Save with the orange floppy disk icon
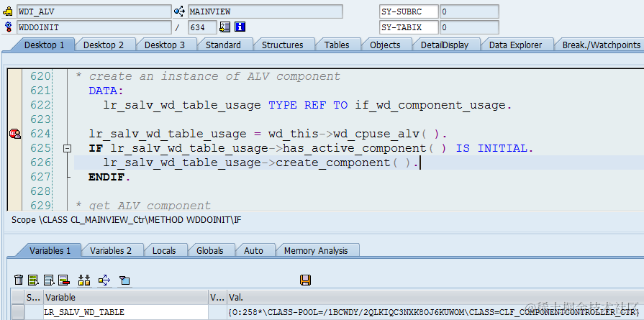Image resolution: width=644 pixels, height=320 pixels. [x=306, y=280]
